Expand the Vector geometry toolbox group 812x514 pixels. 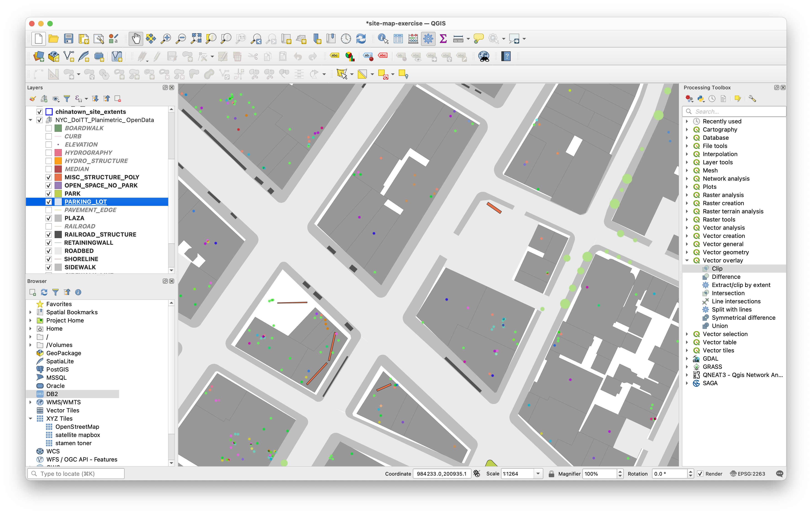tap(687, 252)
